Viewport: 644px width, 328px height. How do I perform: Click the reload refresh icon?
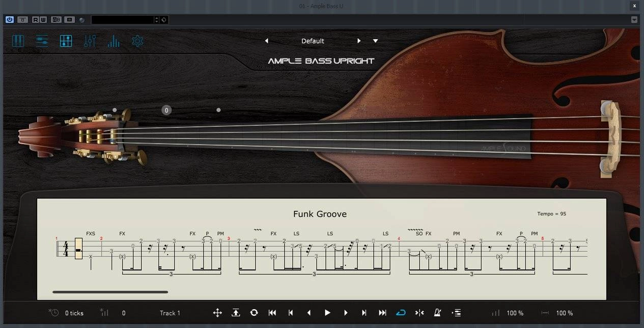[254, 313]
